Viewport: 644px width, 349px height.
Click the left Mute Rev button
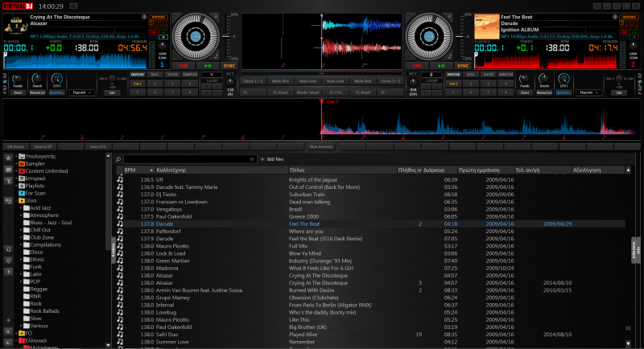point(280,81)
